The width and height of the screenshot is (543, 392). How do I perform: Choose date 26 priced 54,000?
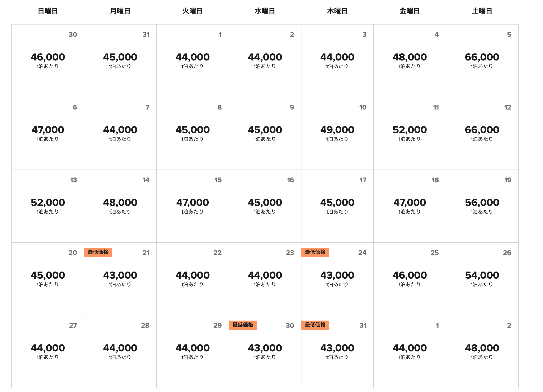point(482,279)
